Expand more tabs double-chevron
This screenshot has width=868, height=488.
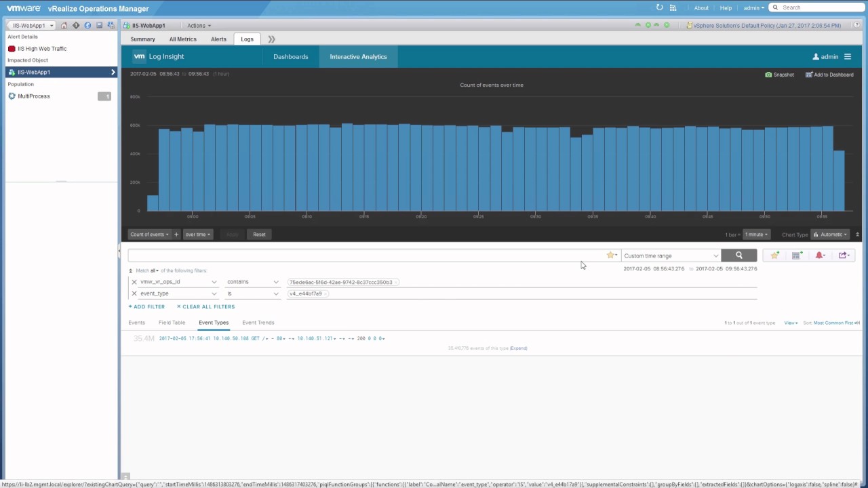tap(271, 39)
